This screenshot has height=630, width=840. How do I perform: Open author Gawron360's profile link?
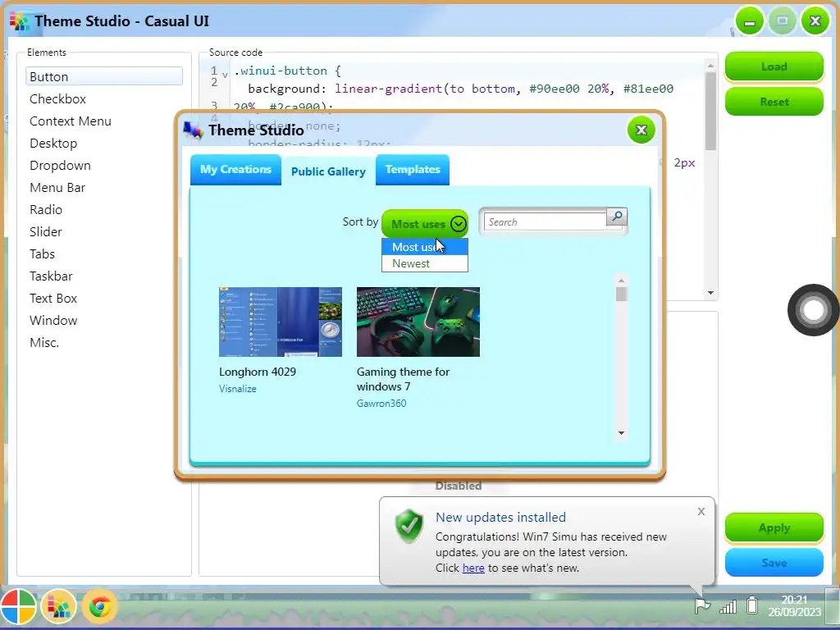381,403
